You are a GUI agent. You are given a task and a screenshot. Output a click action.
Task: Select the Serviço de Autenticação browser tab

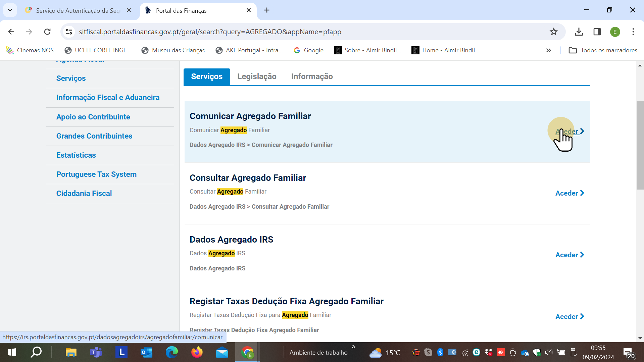pos(77,10)
